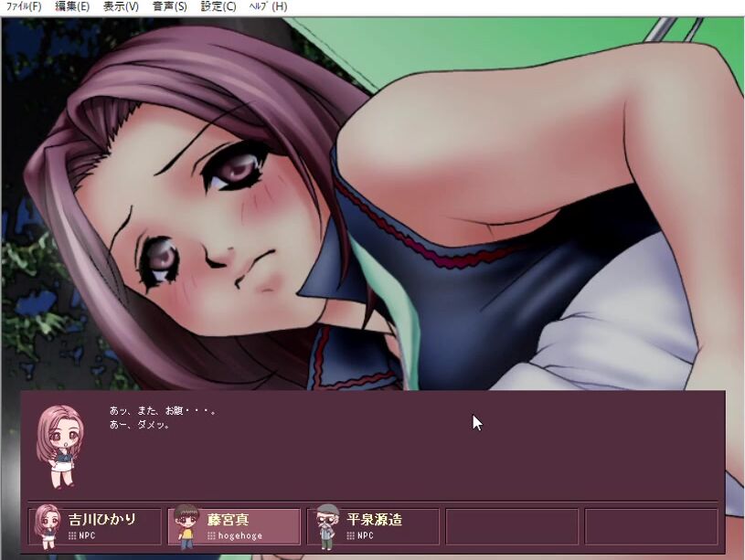
Task: Click the fourth empty character slot
Action: pos(511,527)
